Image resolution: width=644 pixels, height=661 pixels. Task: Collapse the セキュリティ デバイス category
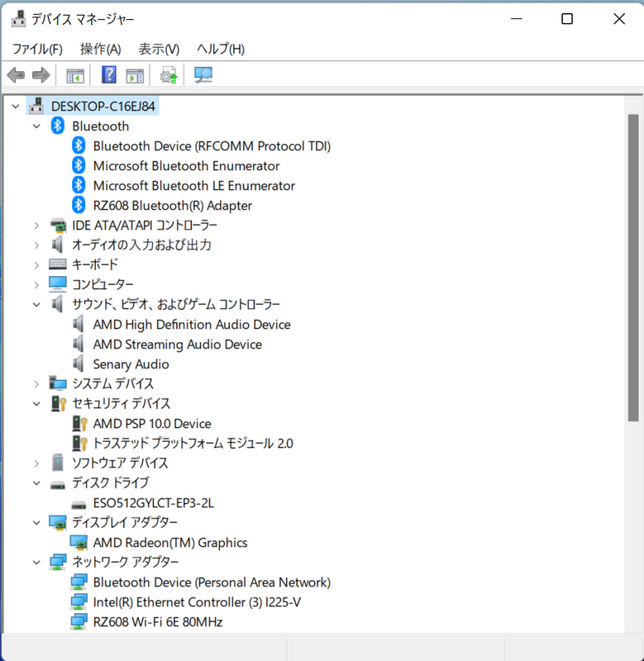click(36, 403)
